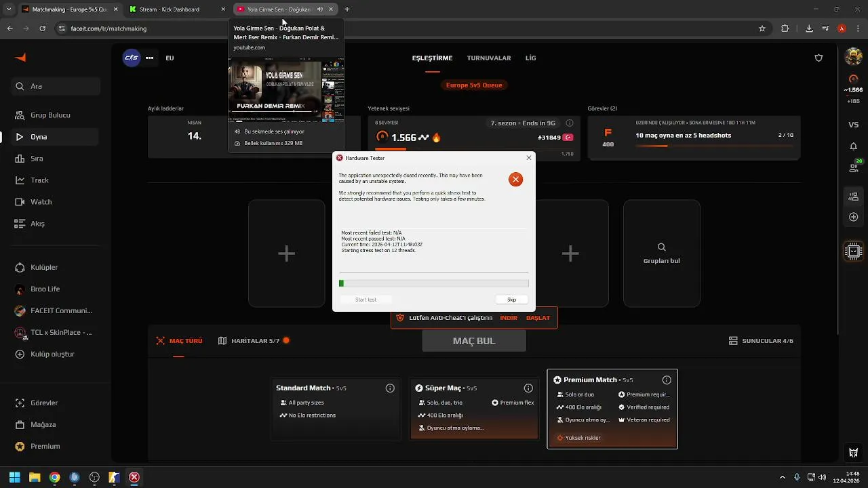
Task: Open Premium in the sidebar
Action: [x=56, y=446]
